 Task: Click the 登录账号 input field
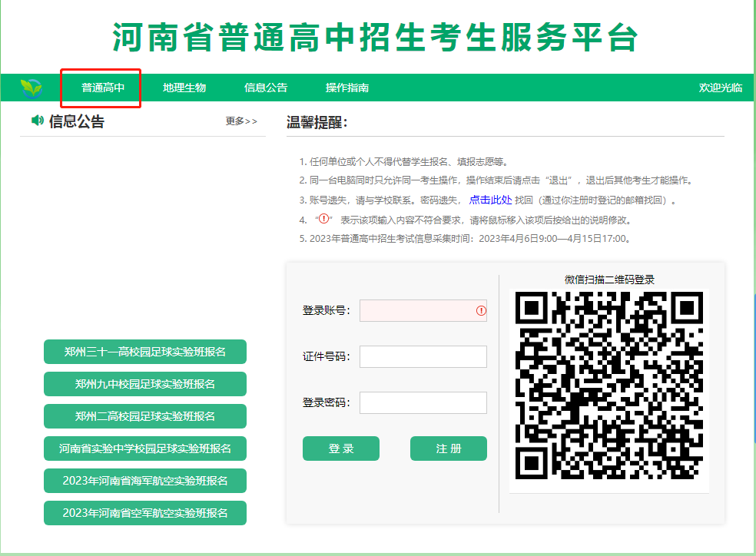click(x=423, y=310)
